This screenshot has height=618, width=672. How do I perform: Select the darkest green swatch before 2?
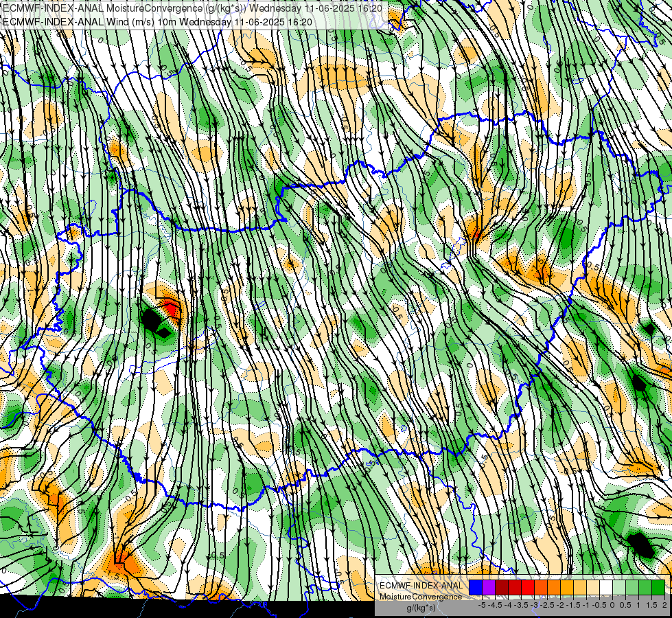coord(658,587)
